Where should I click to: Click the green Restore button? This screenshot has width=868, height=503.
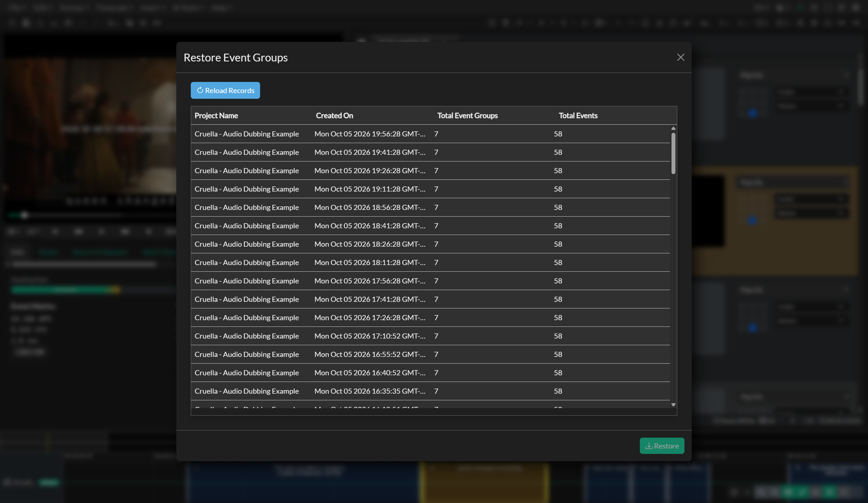point(662,446)
